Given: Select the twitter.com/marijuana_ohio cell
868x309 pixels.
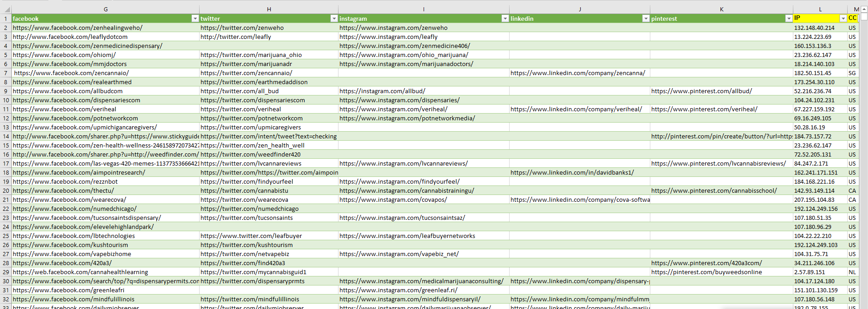Looking at the screenshot, I should (269, 55).
